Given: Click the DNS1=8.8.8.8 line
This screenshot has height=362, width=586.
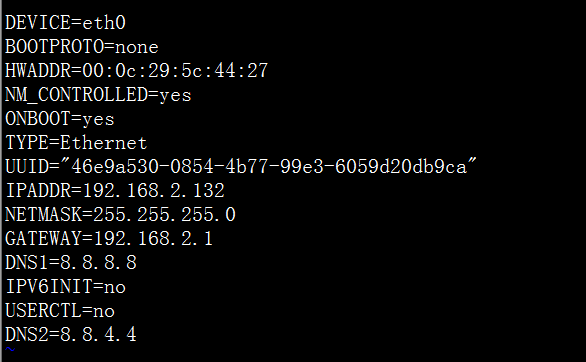Looking at the screenshot, I should [x=71, y=263].
